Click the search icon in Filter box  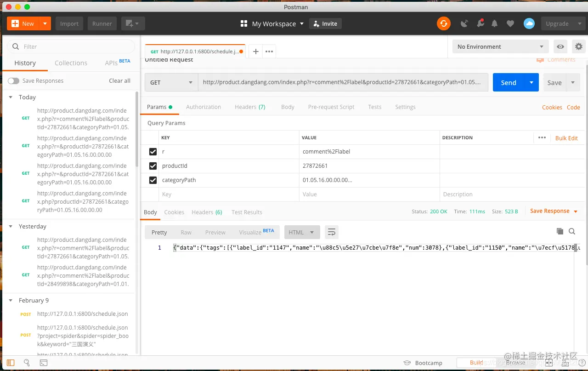16,46
